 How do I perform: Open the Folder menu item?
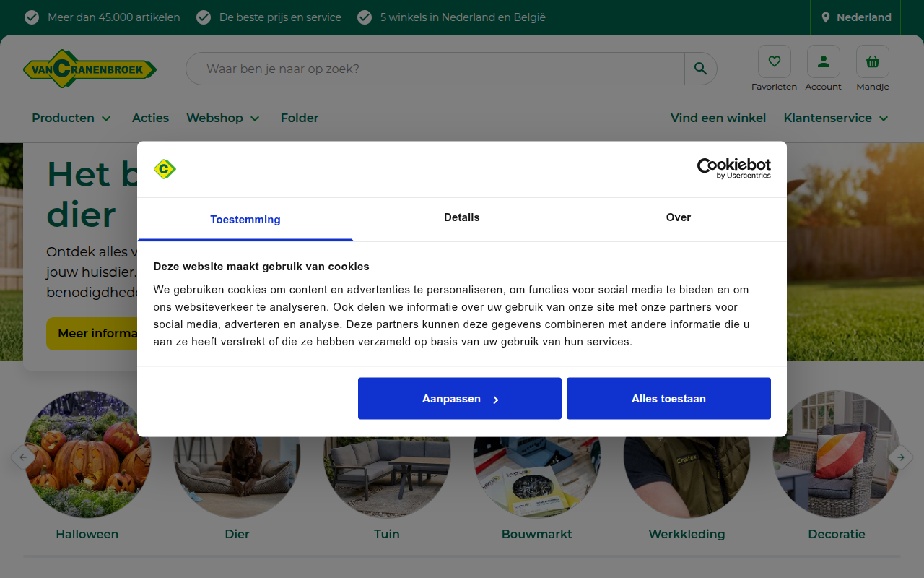300,118
